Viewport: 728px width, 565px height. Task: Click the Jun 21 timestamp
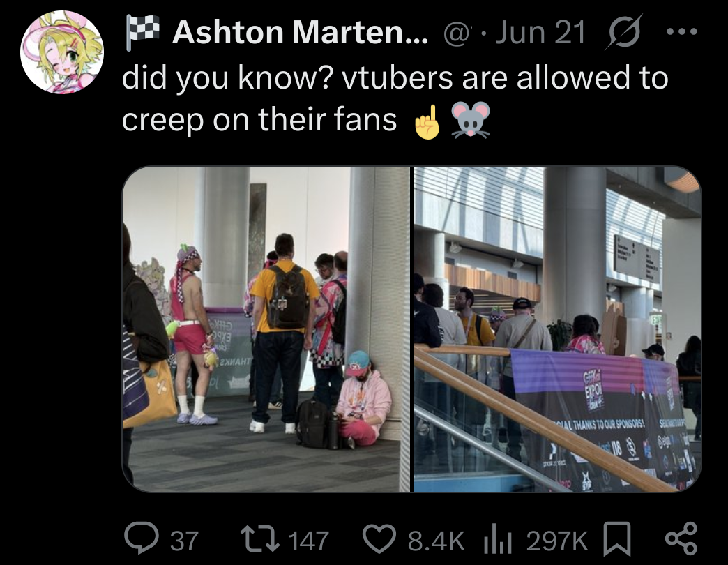pos(540,33)
